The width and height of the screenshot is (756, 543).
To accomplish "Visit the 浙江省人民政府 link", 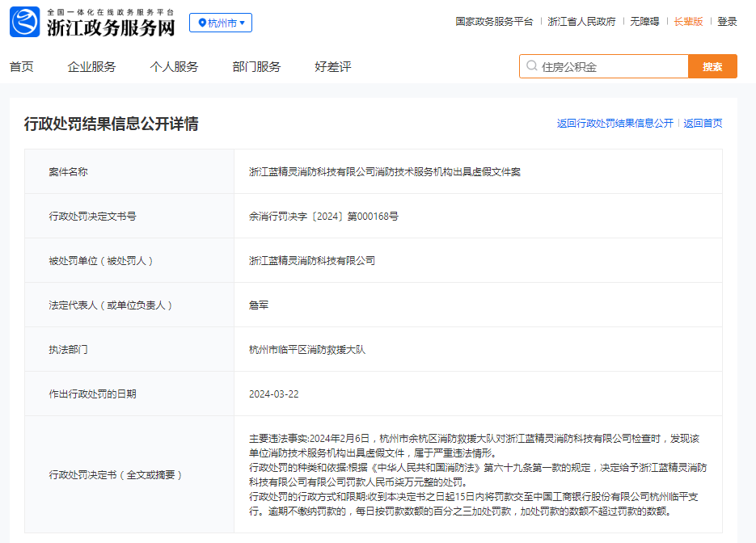I will click(581, 22).
